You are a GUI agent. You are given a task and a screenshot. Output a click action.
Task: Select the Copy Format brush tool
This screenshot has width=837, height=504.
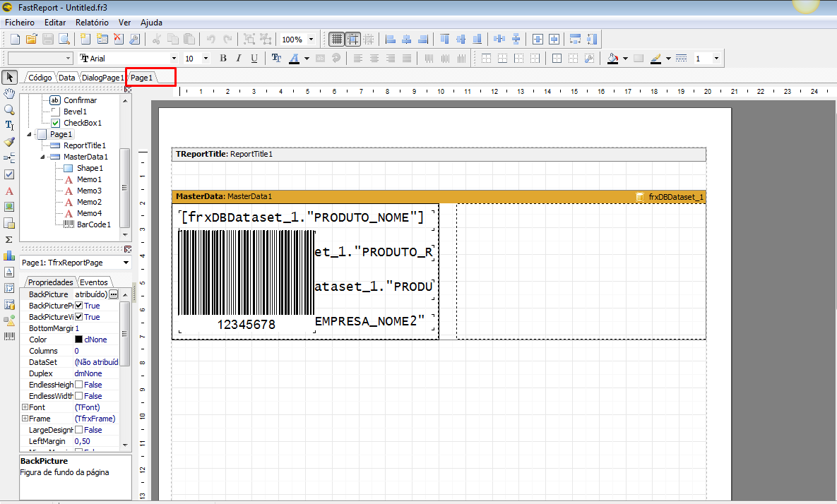pos(9,142)
